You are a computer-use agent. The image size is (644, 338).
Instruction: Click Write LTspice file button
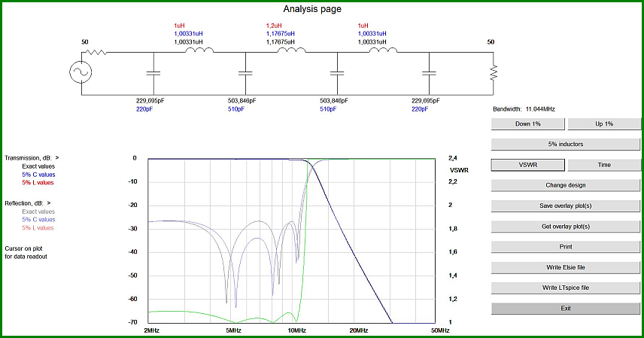click(566, 288)
